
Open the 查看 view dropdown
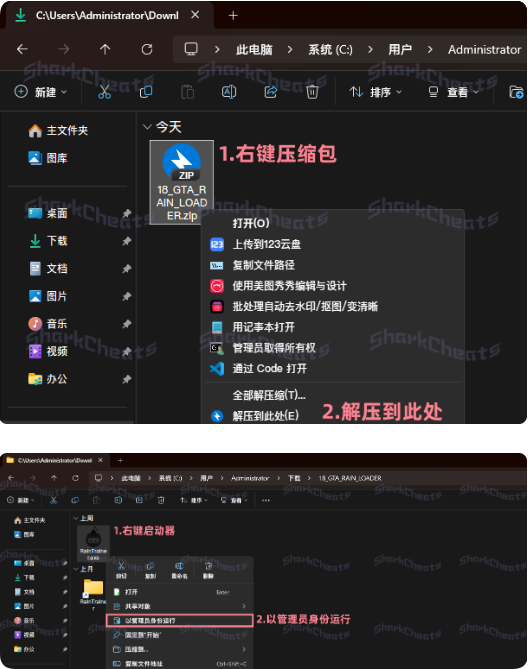click(453, 92)
